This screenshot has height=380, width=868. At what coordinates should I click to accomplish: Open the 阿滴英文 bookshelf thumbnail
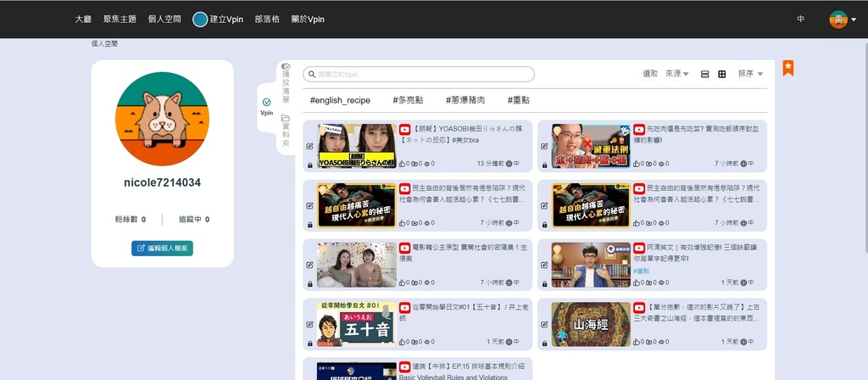591,265
